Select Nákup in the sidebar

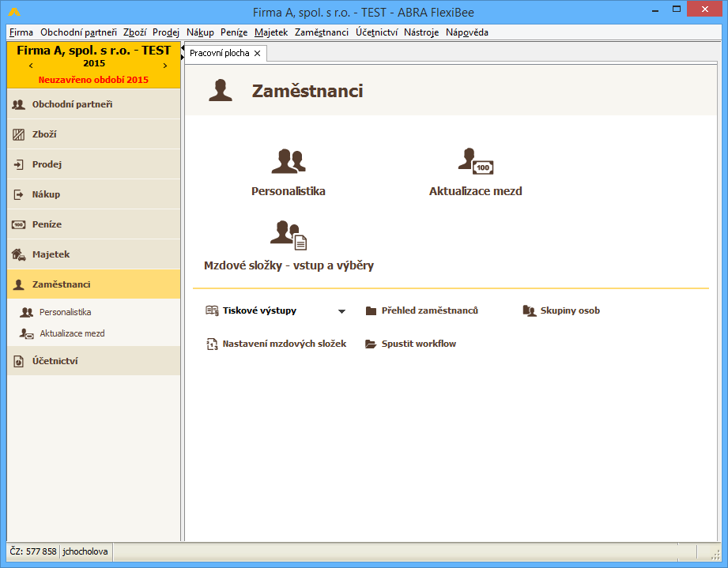(94, 194)
